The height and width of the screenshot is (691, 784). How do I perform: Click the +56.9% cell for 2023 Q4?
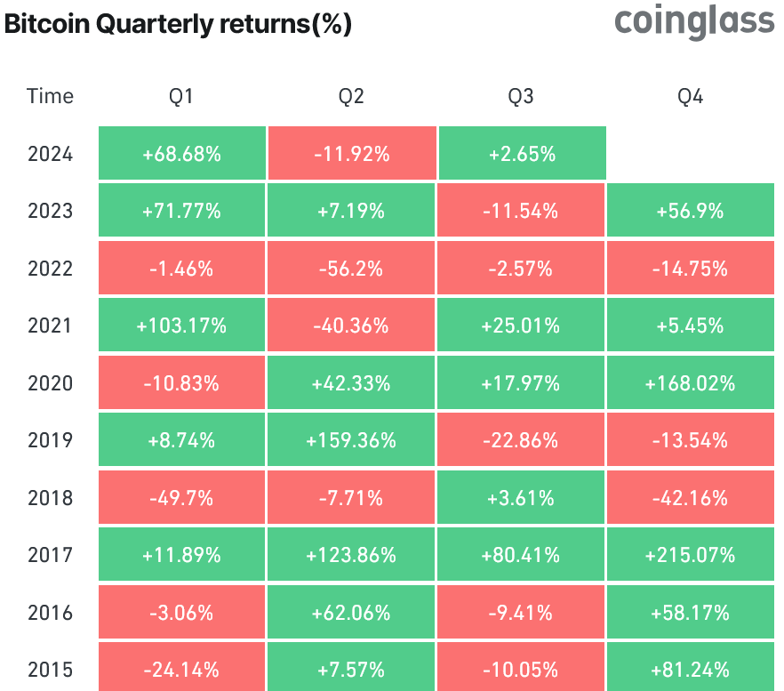(x=690, y=211)
